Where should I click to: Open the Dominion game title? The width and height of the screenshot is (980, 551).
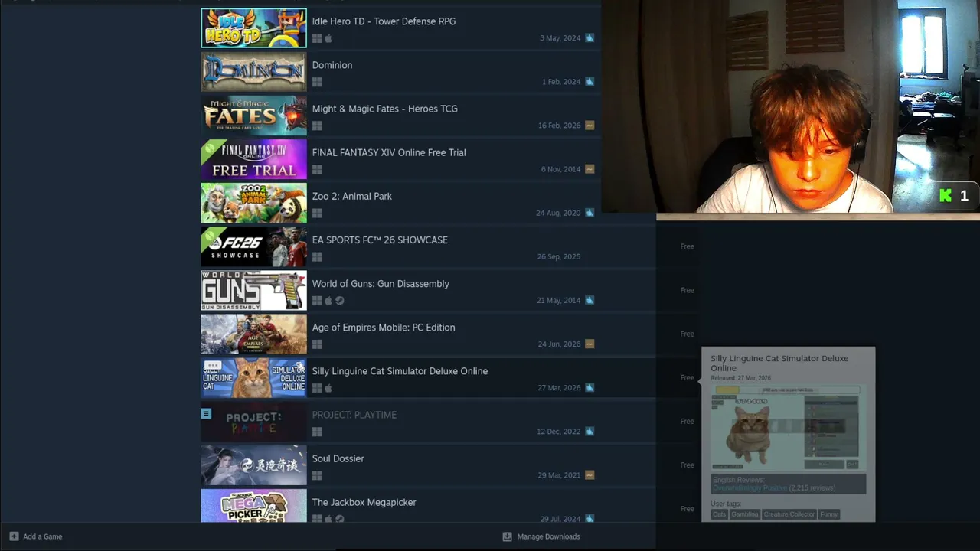(x=332, y=65)
